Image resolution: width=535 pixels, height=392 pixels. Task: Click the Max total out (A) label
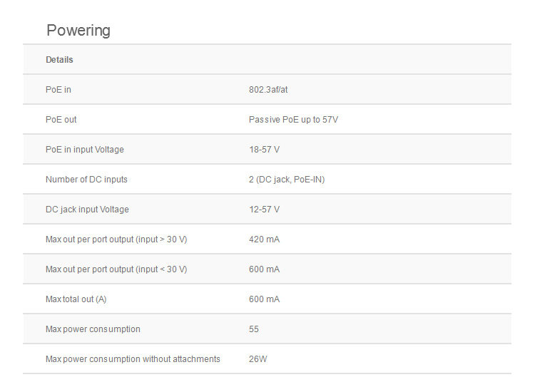point(76,299)
